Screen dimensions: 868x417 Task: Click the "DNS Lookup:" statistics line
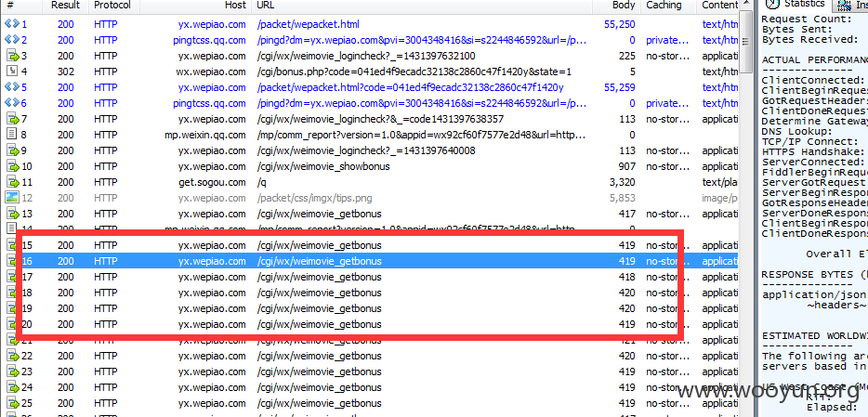797,131
